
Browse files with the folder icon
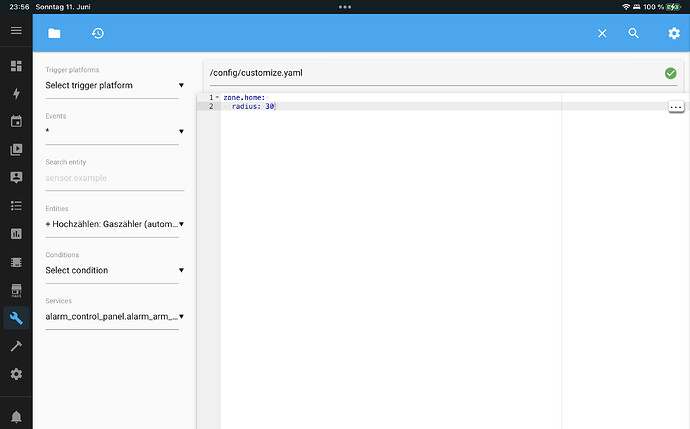pos(54,33)
